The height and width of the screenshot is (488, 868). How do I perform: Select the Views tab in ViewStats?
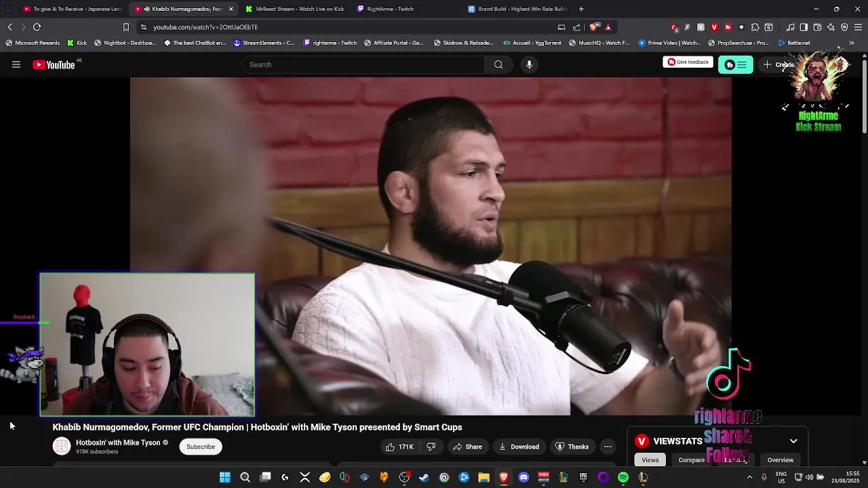650,460
